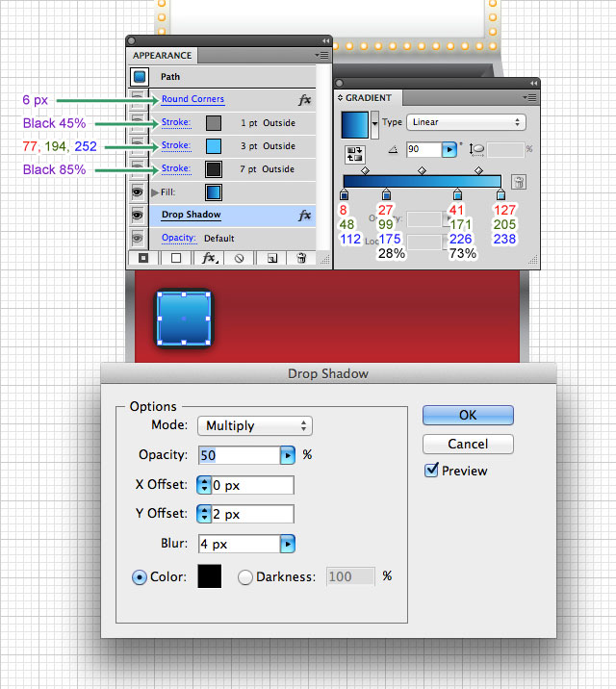Viewport: 616px width, 689px height.
Task: Click Stroke link for 1 pt stroke
Action: [176, 122]
